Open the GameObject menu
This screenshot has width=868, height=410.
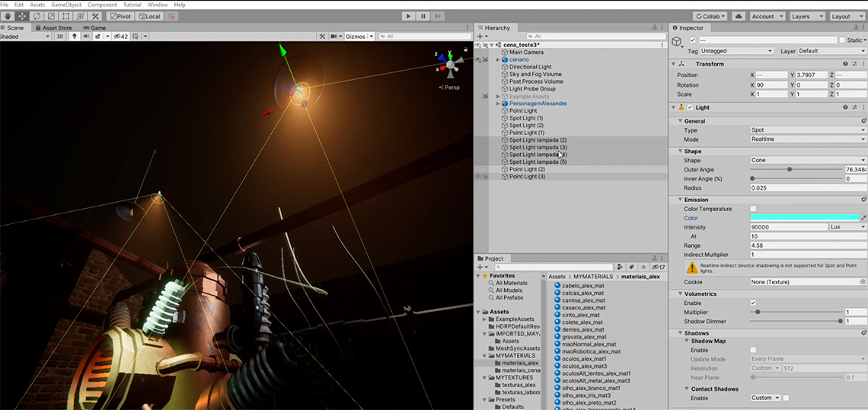[x=66, y=5]
